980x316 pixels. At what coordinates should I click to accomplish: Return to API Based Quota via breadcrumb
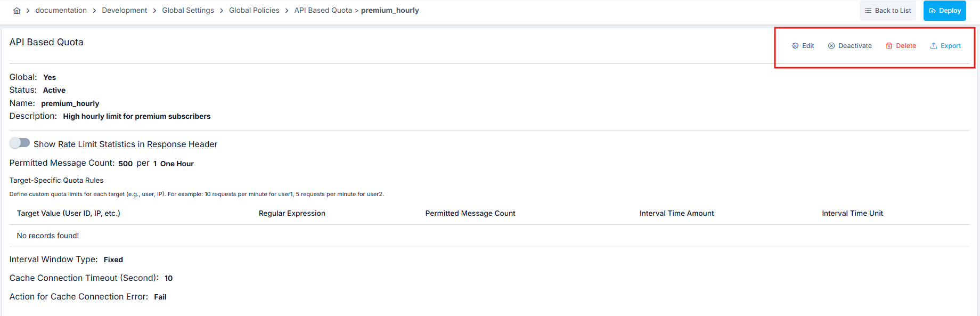click(x=323, y=11)
